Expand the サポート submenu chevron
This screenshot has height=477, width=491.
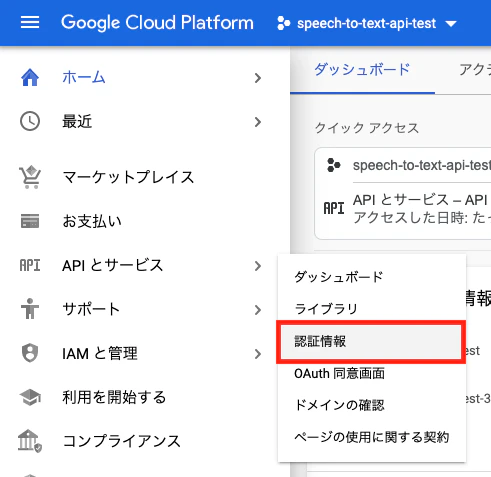258,310
